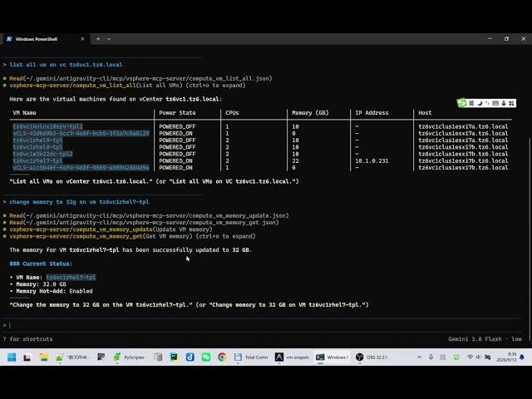532x399 pixels.
Task: Click the network Wi-Fi tray icon
Action: coord(470,357)
